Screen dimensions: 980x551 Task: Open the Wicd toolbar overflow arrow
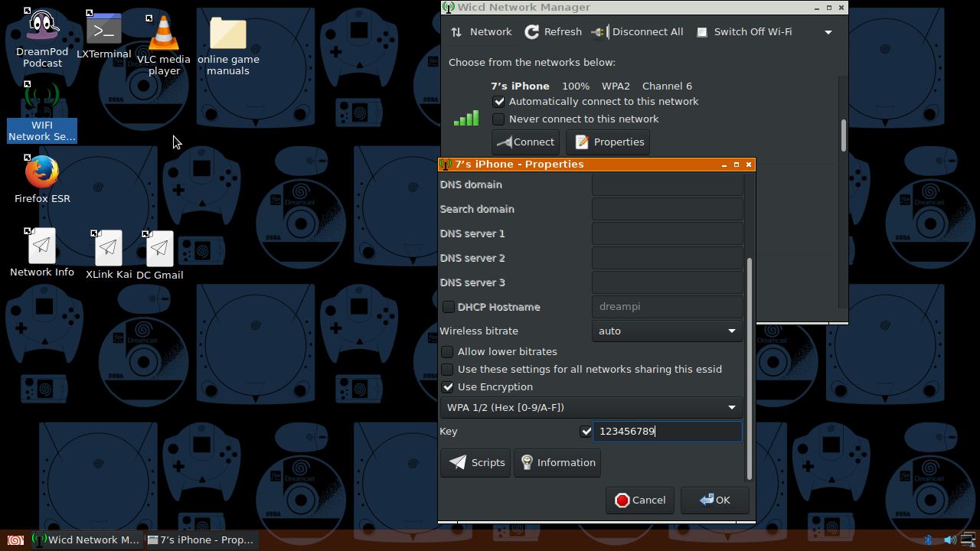[828, 32]
